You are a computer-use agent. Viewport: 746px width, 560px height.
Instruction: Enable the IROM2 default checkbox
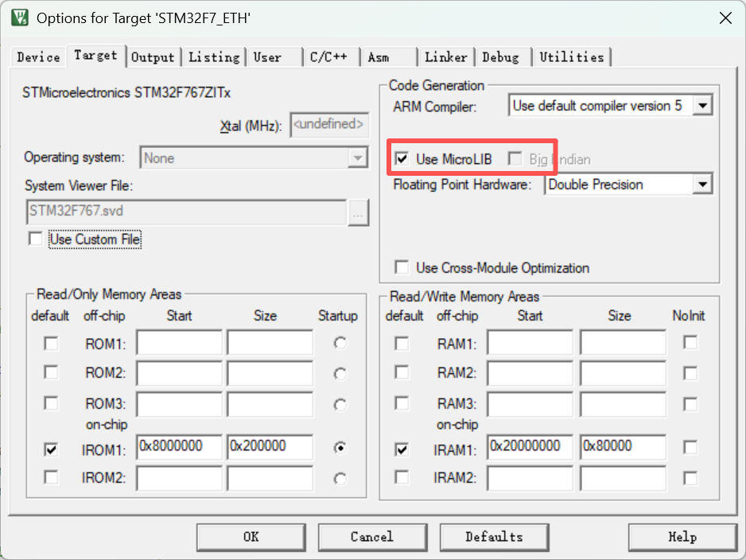tap(51, 477)
